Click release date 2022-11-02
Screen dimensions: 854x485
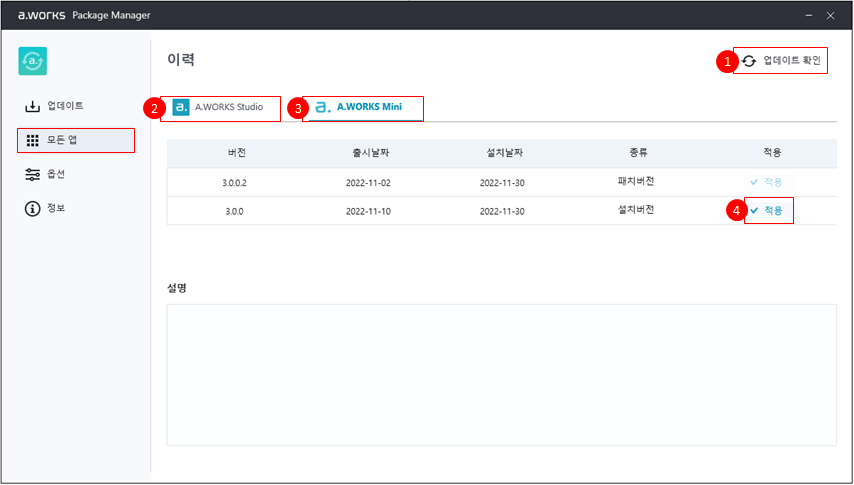click(368, 183)
